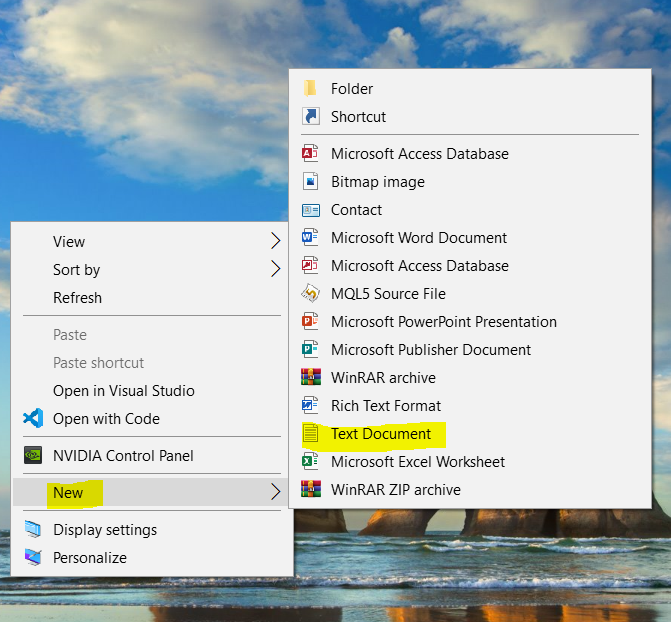Create a new Text Document
The height and width of the screenshot is (622, 671).
[x=381, y=434]
